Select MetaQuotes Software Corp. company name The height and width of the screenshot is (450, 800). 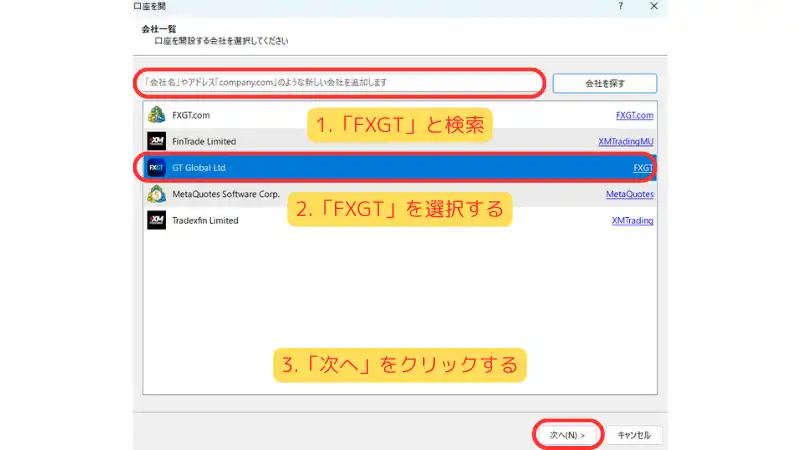point(226,194)
